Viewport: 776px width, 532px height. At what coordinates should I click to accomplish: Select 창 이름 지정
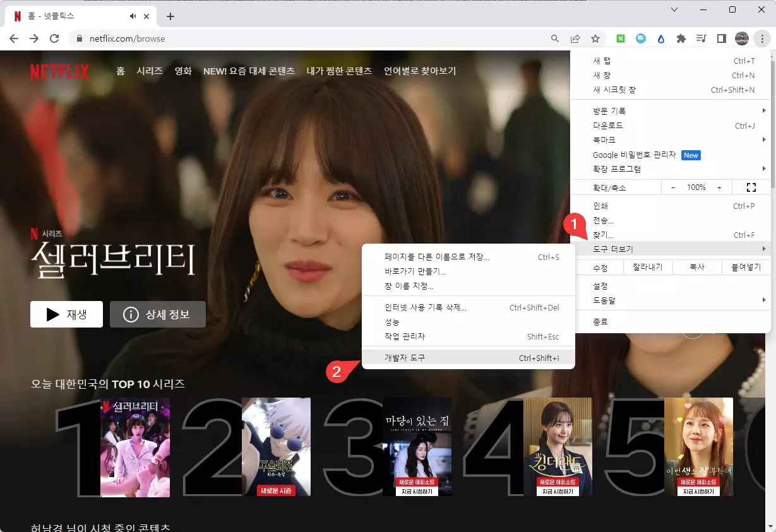point(468,286)
